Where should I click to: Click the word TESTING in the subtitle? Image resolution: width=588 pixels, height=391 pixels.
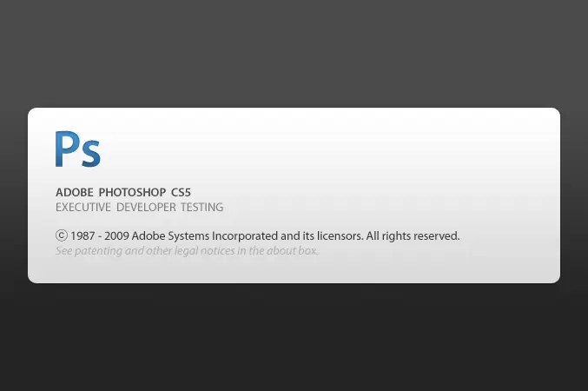coord(202,208)
